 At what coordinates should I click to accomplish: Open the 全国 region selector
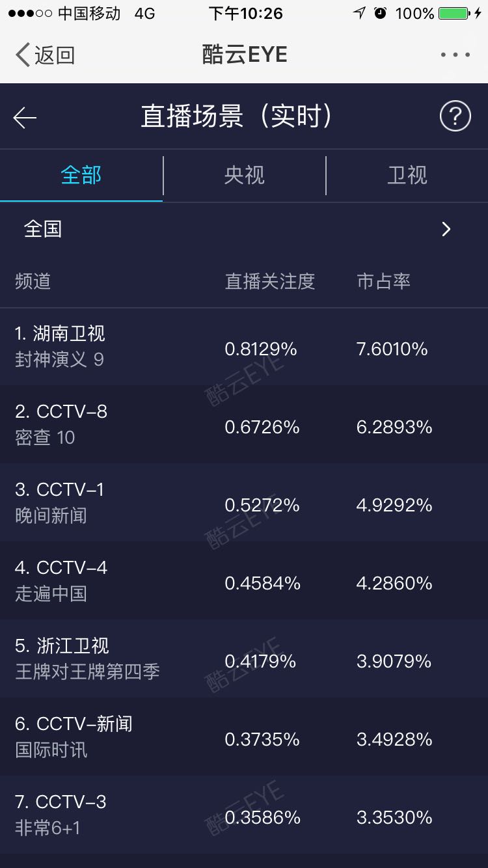tap(43, 229)
